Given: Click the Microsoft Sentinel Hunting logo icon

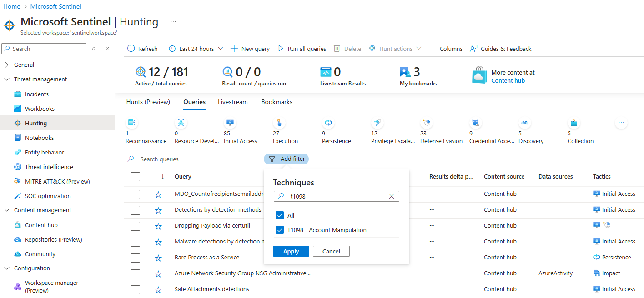Looking at the screenshot, I should 10,25.
